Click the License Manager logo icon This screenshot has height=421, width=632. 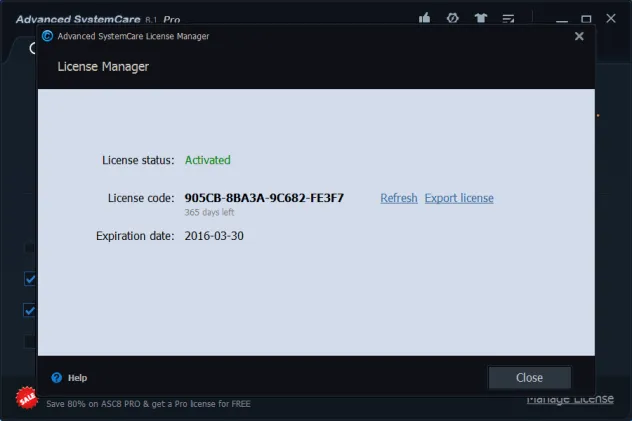point(47,36)
